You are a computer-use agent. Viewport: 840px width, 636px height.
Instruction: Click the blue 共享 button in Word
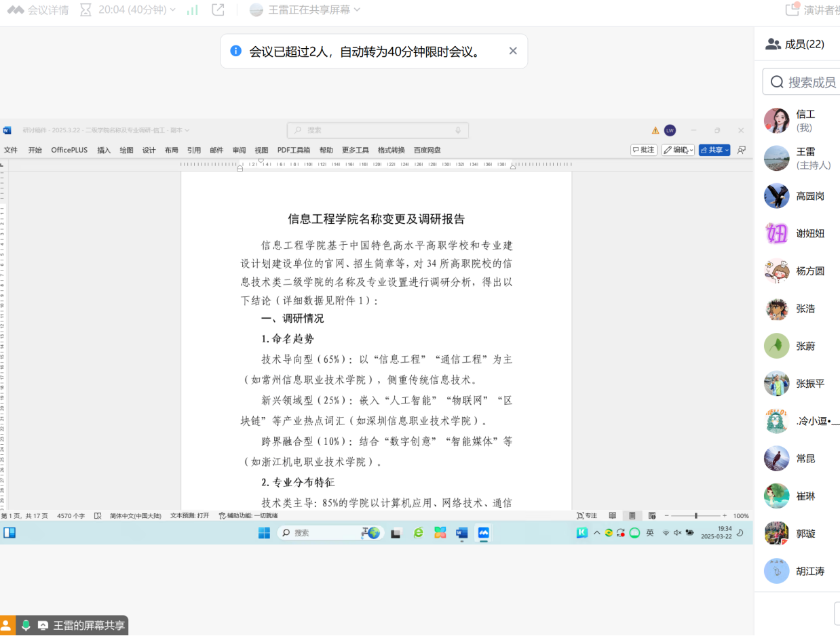714,150
